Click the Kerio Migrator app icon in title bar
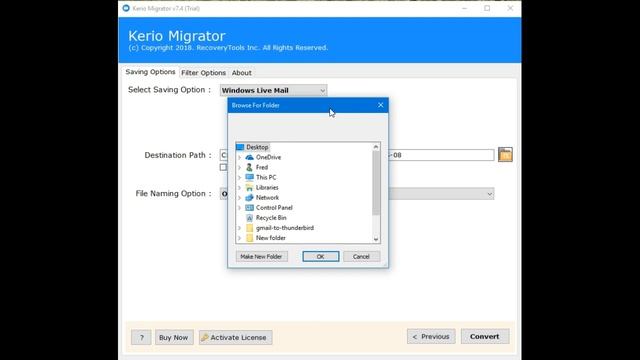 126,8
